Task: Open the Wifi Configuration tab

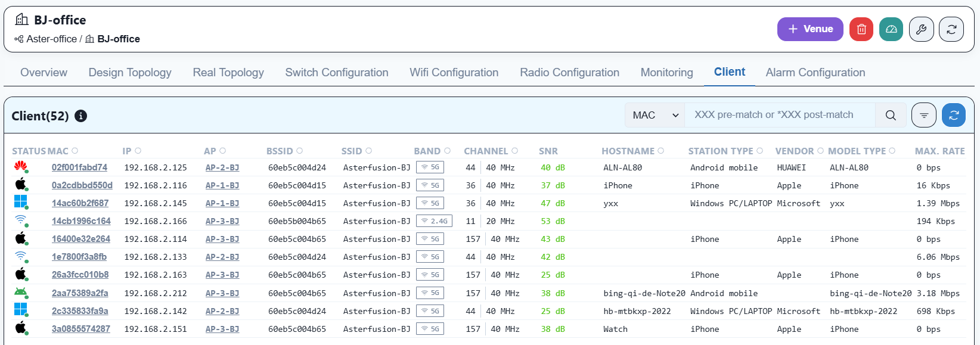Action: (x=454, y=73)
